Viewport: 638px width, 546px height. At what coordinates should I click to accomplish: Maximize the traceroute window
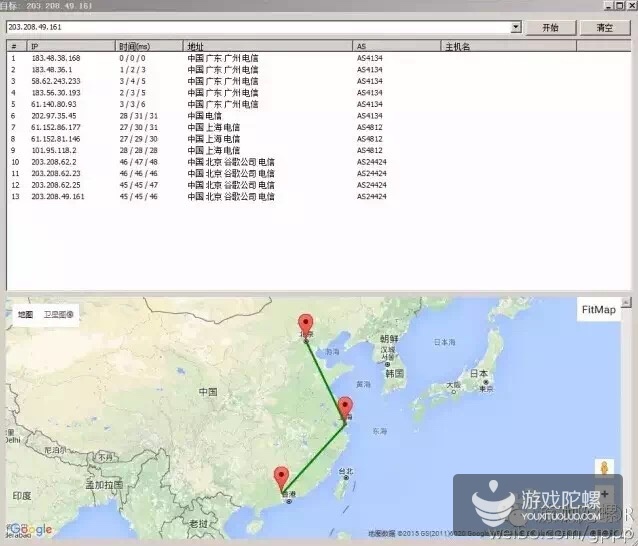[x=617, y=5]
